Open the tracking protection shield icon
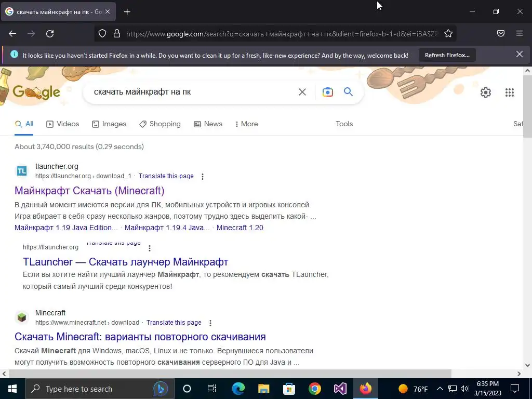The width and height of the screenshot is (532, 399). point(102,34)
